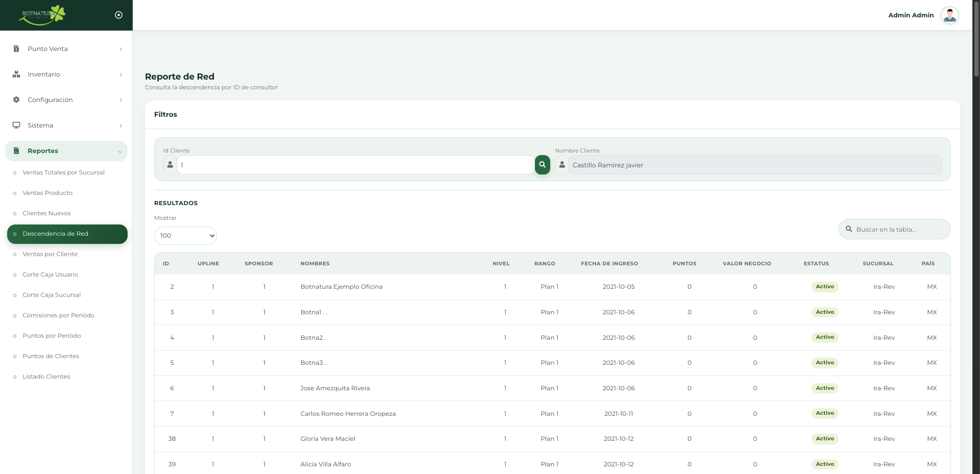Sort by Nombres column header
Screen dimensions: 980x474
(315, 264)
